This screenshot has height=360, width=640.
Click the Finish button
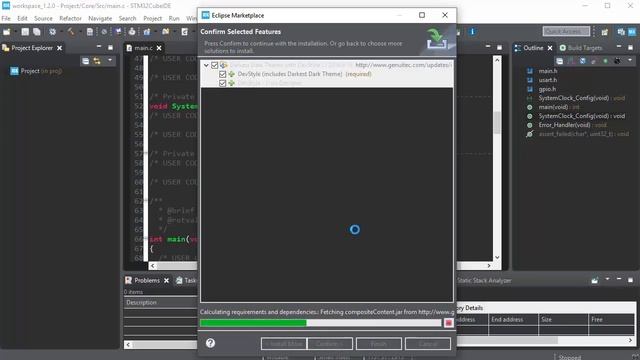(379, 344)
